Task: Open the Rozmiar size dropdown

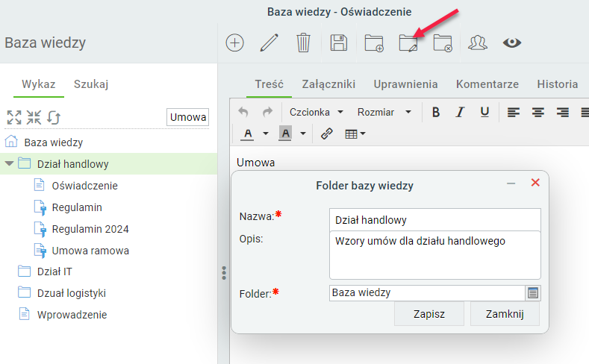Action: pyautogui.click(x=384, y=112)
